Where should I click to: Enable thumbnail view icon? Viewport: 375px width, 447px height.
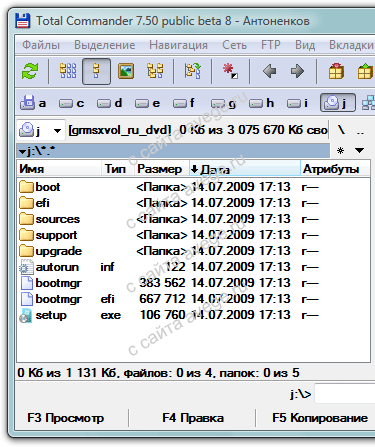tap(126, 71)
